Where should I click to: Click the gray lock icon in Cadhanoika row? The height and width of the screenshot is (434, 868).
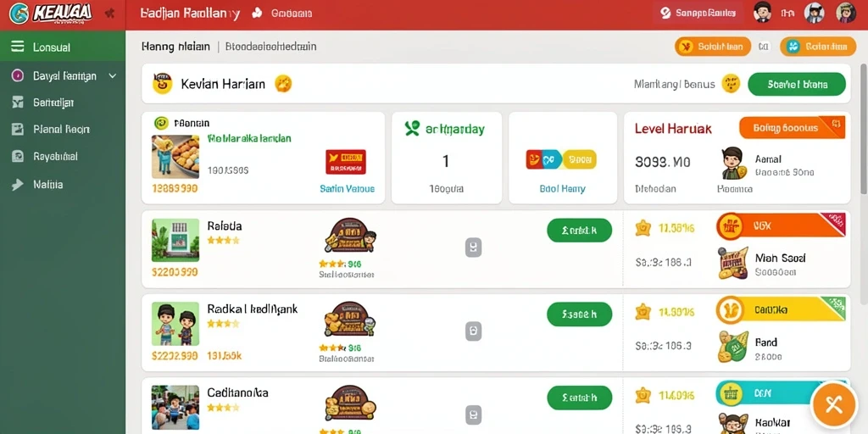(473, 415)
